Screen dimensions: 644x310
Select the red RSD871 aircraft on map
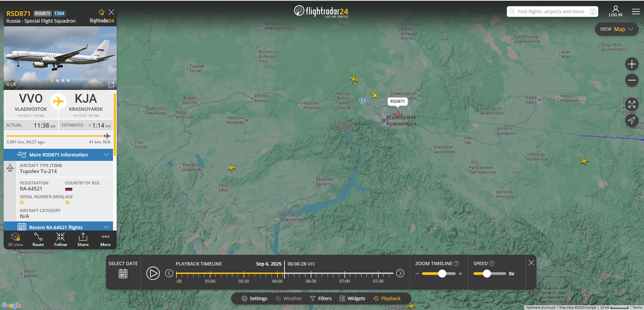point(397,114)
